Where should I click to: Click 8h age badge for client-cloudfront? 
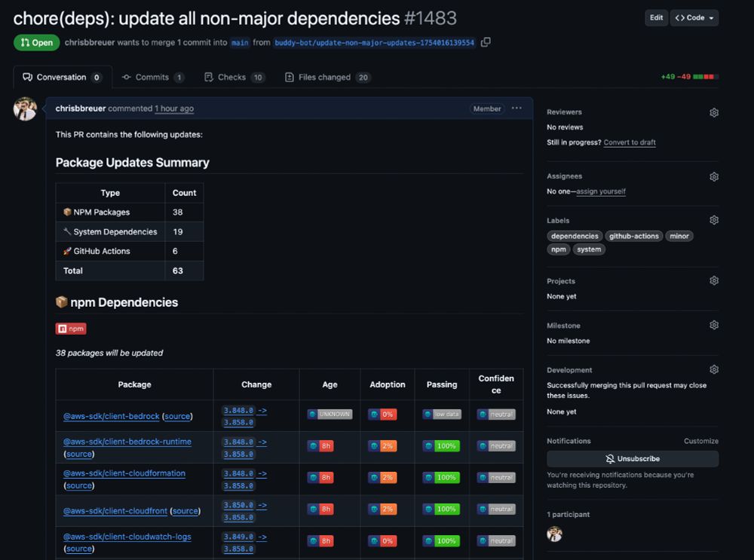320,509
